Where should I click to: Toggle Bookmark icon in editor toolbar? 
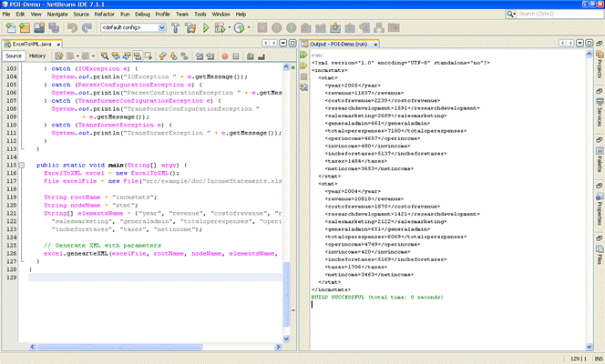point(185,56)
